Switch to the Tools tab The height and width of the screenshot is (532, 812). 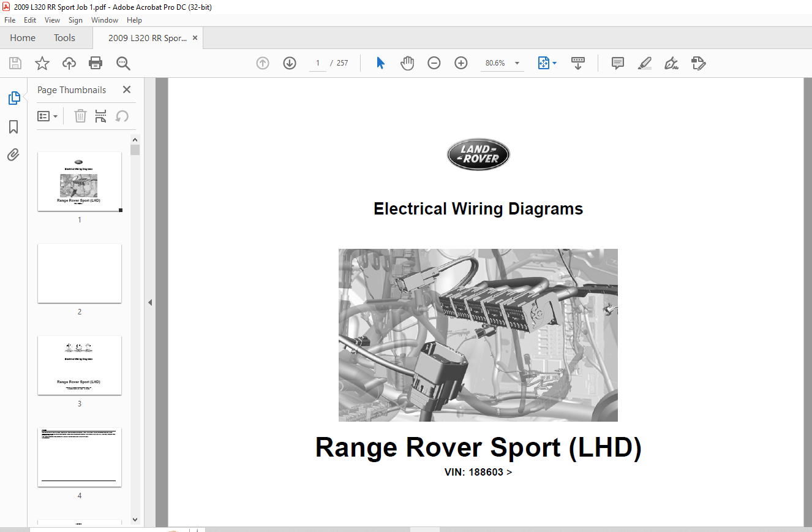pyautogui.click(x=64, y=38)
